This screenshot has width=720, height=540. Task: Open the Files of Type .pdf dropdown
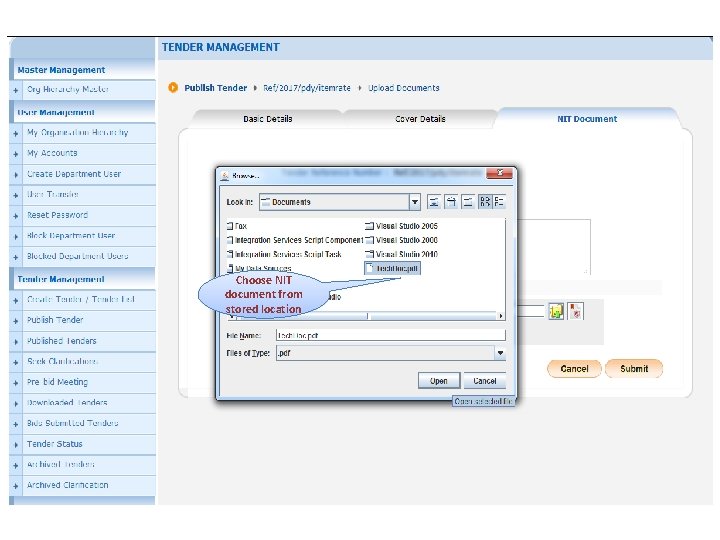(x=500, y=353)
